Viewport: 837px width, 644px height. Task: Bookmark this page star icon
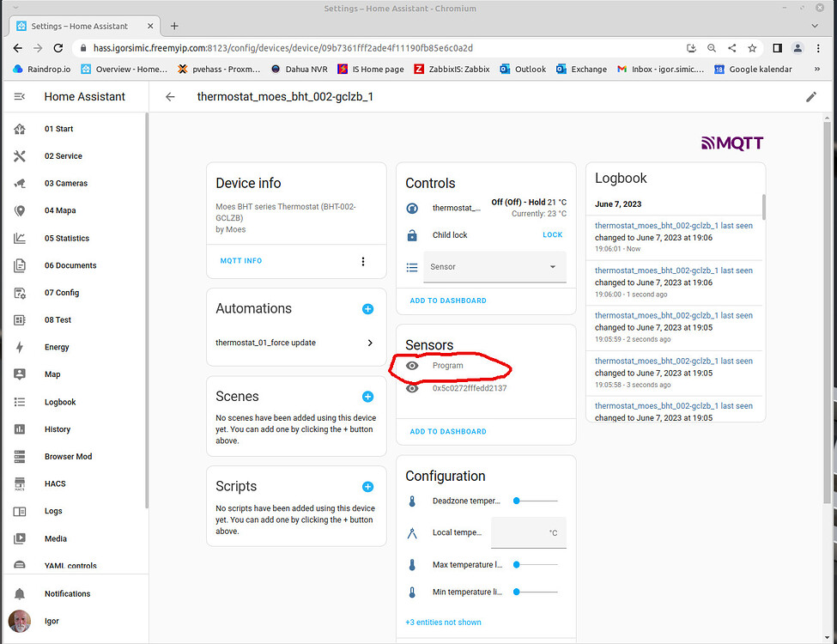pyautogui.click(x=752, y=48)
